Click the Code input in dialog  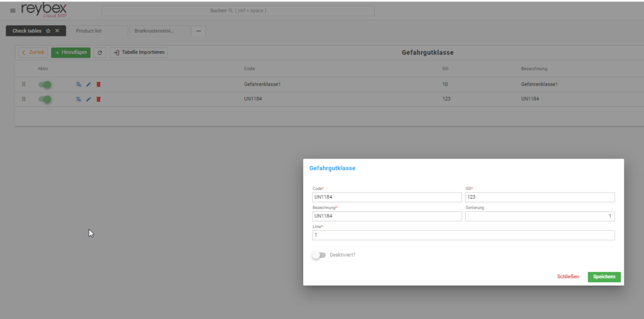387,198
